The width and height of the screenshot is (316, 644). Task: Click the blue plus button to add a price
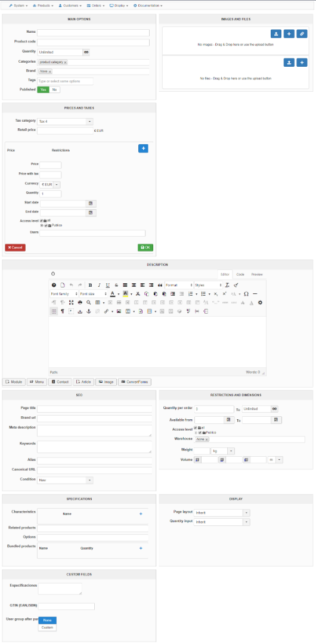143,148
